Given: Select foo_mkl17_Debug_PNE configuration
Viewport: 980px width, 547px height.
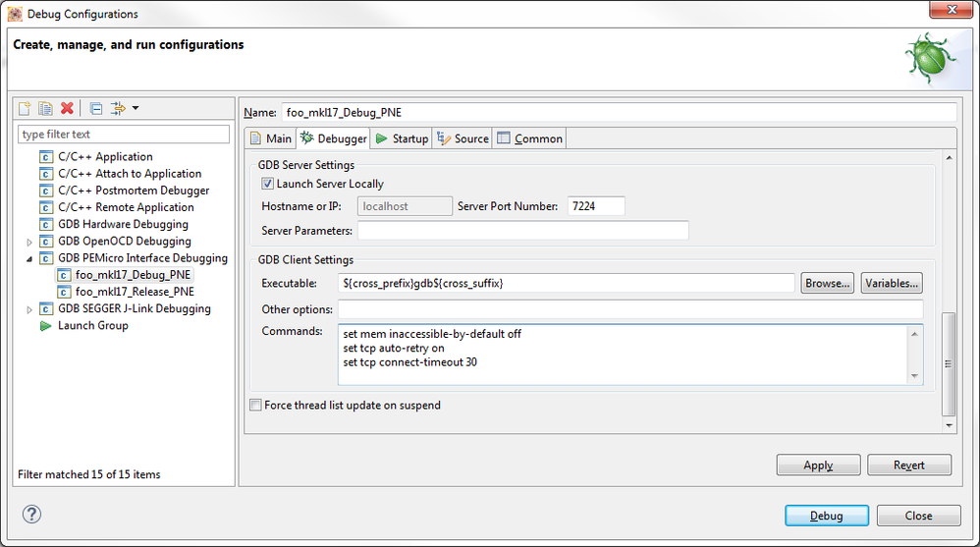Looking at the screenshot, I should click(x=134, y=275).
